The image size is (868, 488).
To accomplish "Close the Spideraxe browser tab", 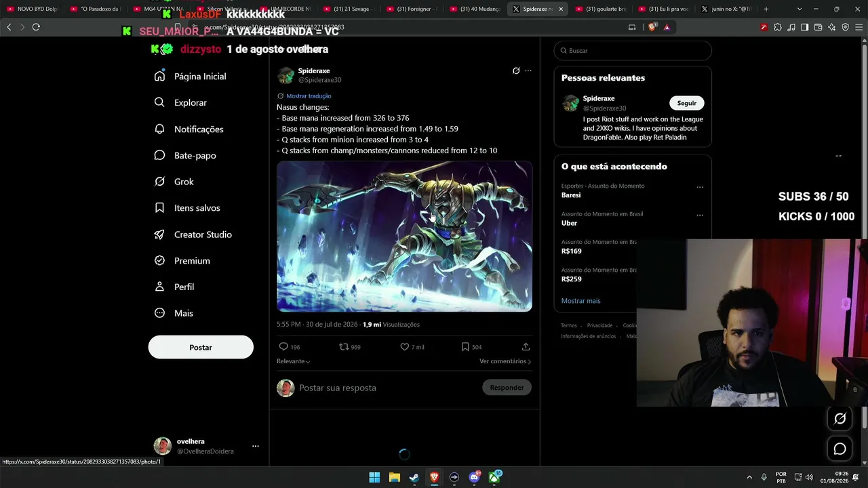I will pos(561,9).
